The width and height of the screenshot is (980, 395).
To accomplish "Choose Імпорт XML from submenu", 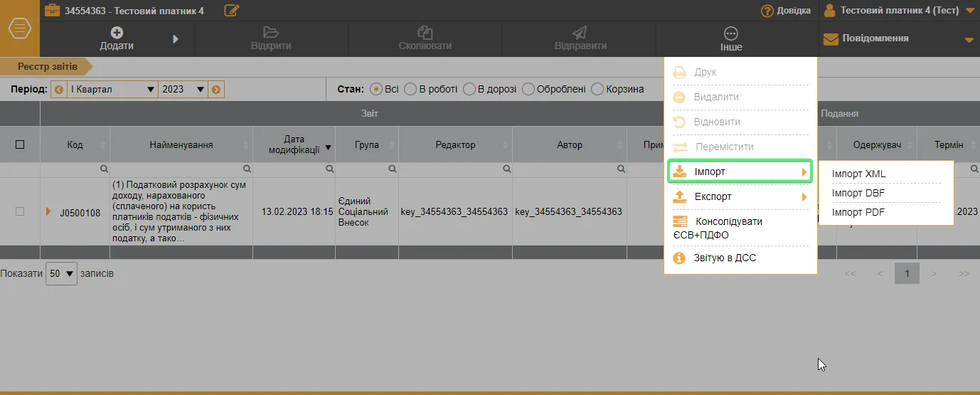I will pos(858,174).
